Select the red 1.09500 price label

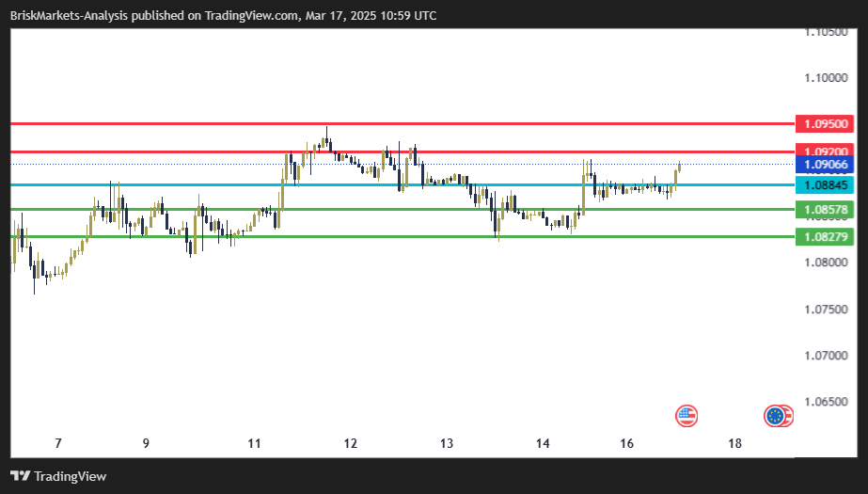coord(824,124)
